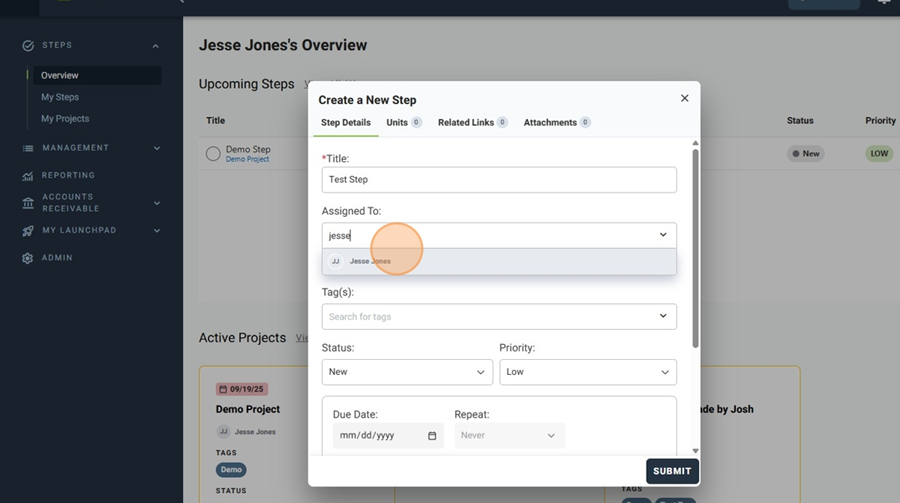Click in the Title field containing Test Step
The image size is (900, 503).
pyautogui.click(x=499, y=180)
